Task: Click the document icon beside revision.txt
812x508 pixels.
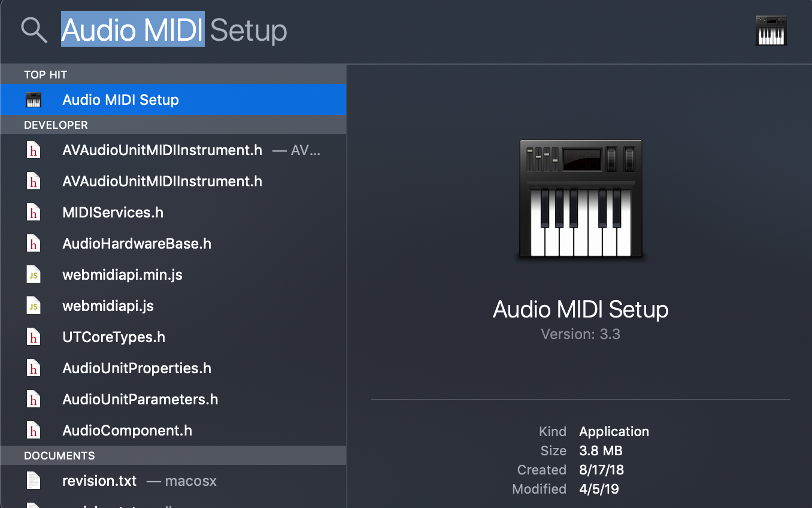Action: point(34,480)
